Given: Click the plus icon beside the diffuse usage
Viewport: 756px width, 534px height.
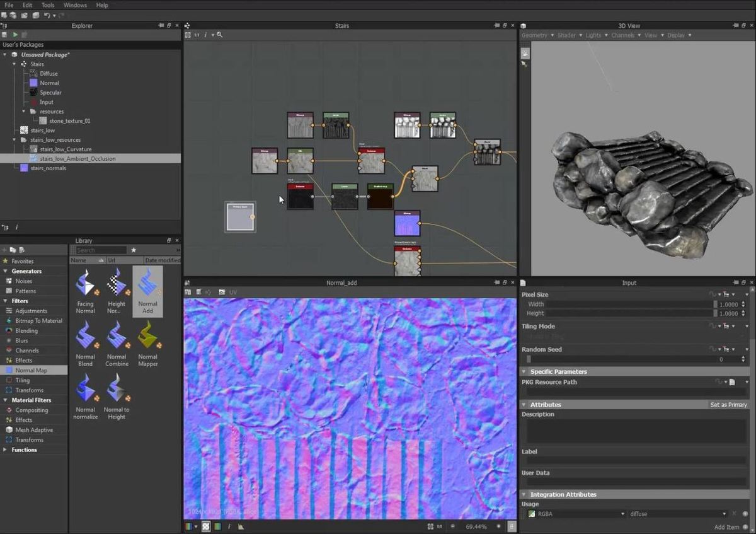Looking at the screenshot, I should (x=745, y=514).
